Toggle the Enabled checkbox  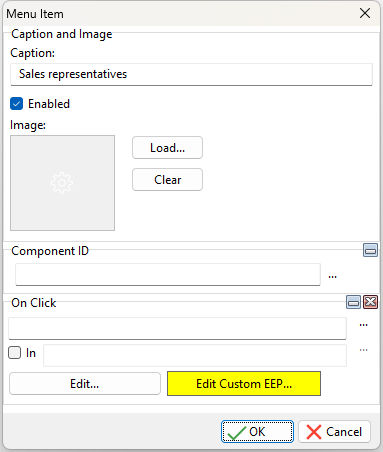pyautogui.click(x=16, y=104)
